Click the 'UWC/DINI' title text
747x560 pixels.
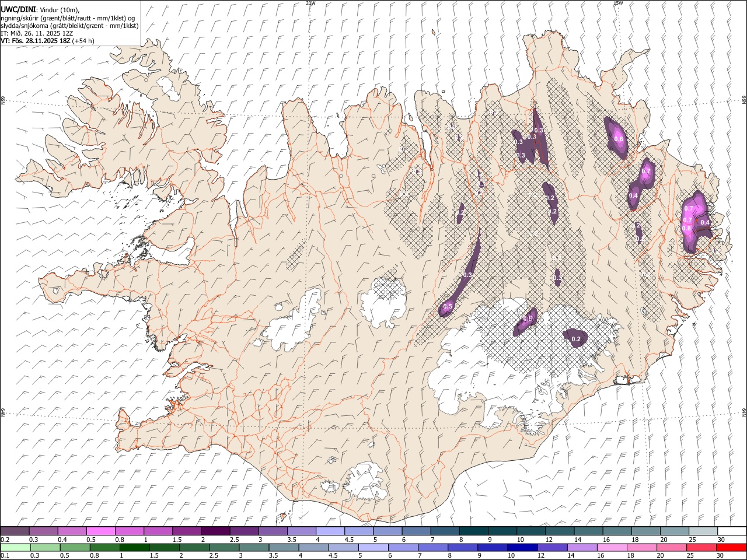point(18,10)
